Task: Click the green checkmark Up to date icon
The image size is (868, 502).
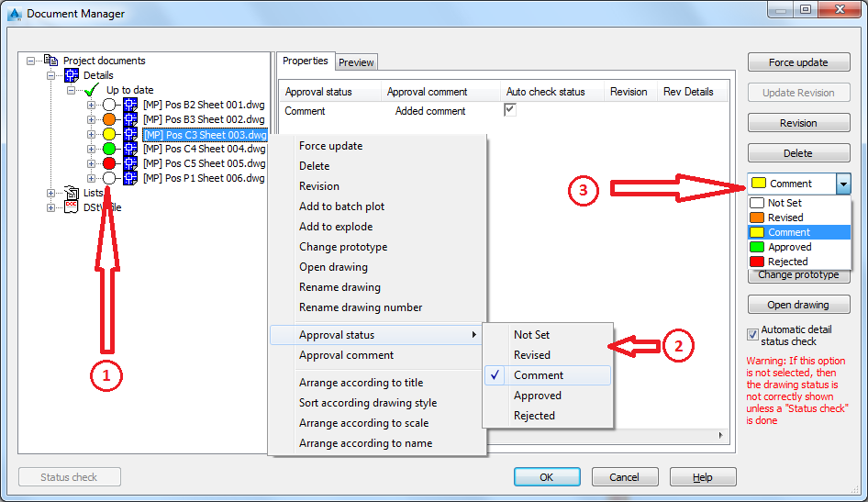Action: click(92, 90)
